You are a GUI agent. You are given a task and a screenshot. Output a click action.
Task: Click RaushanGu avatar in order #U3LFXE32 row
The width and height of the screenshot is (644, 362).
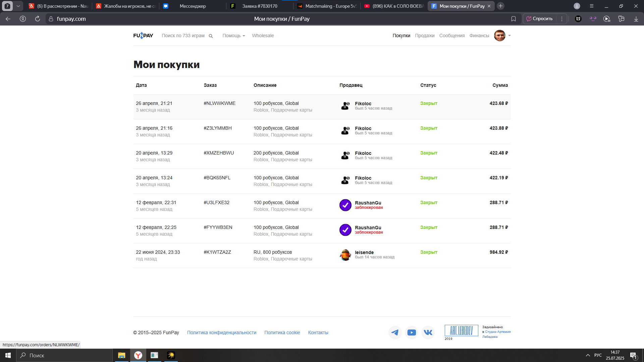coord(345,205)
